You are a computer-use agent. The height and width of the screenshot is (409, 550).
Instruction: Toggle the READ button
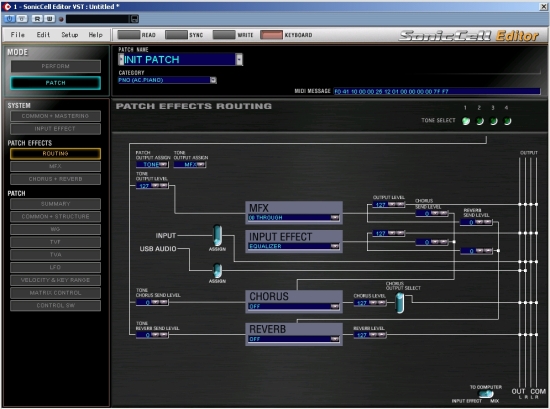[129, 35]
